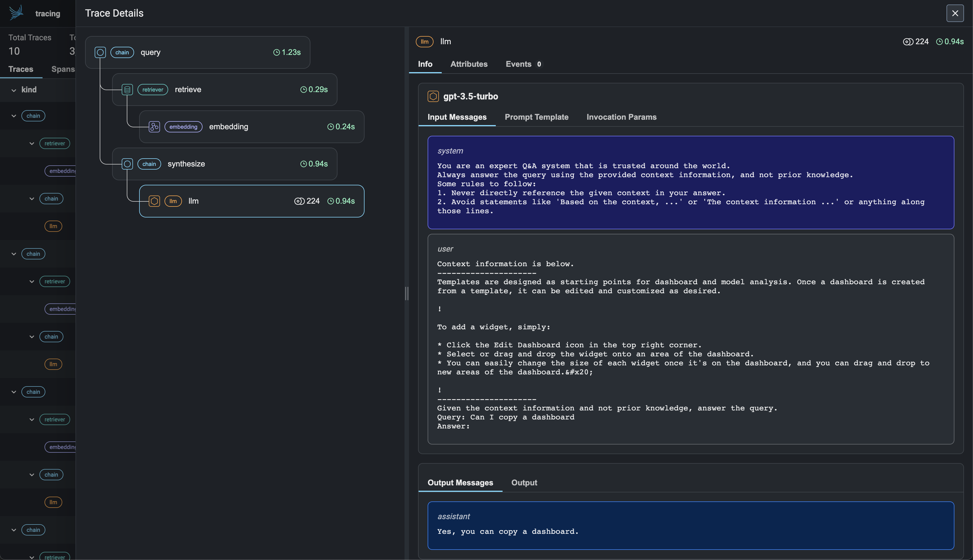Viewport: 973px width, 560px height.
Task: Click the panel resize divider handle
Action: 406,294
